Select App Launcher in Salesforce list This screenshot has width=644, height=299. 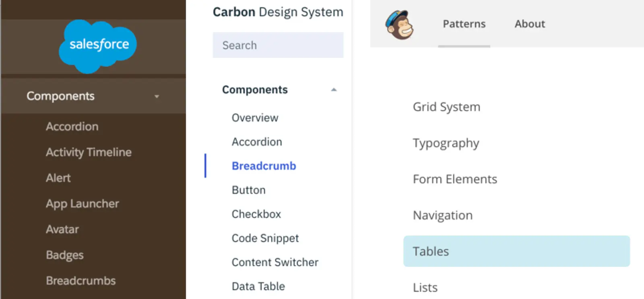tap(82, 204)
